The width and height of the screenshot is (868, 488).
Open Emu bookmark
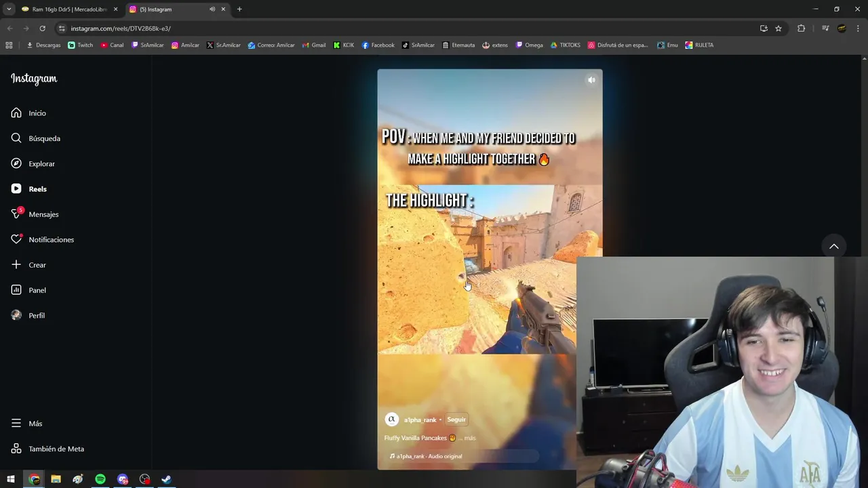pyautogui.click(x=667, y=45)
